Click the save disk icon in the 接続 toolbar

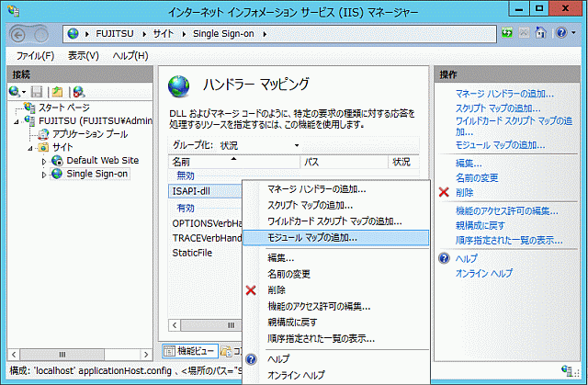[x=37, y=92]
